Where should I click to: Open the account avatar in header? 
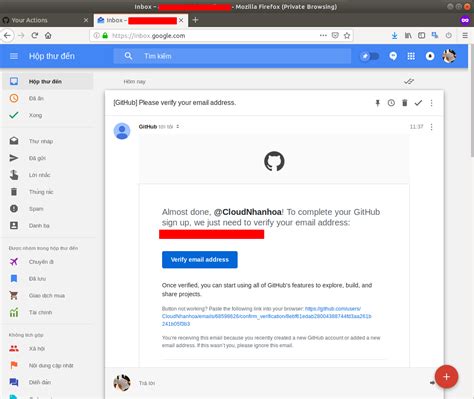point(449,56)
